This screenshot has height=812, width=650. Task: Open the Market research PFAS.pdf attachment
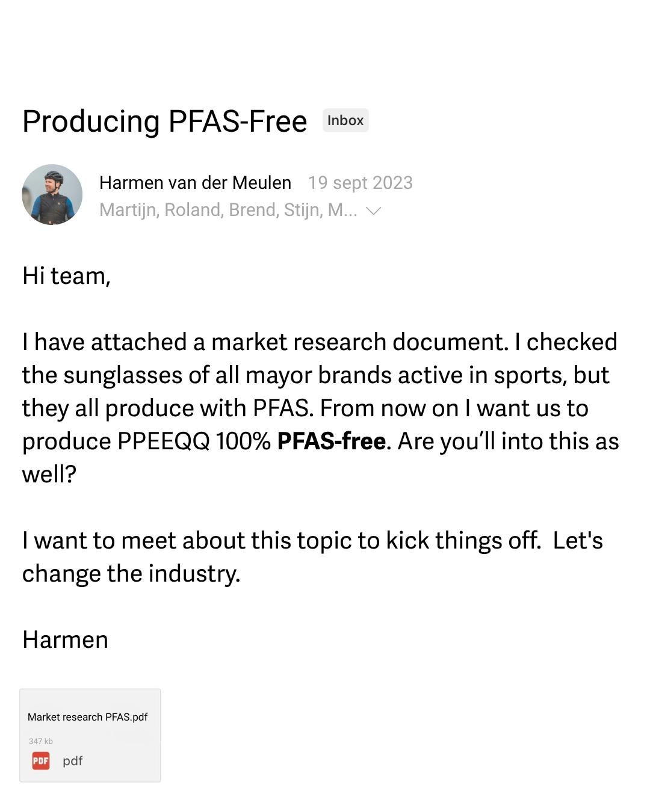coord(88,717)
